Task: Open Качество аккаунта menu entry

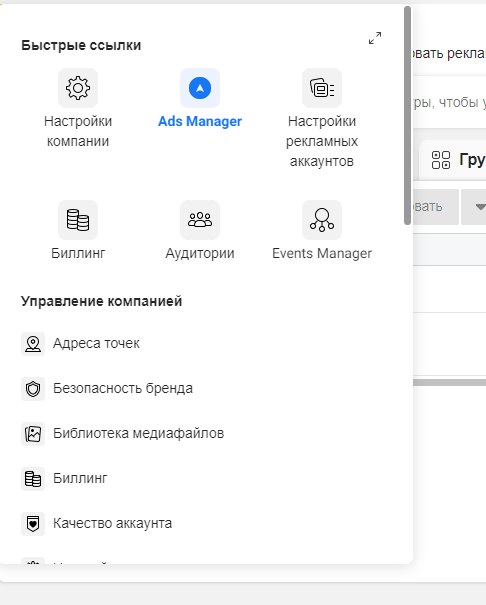Action: [112, 524]
